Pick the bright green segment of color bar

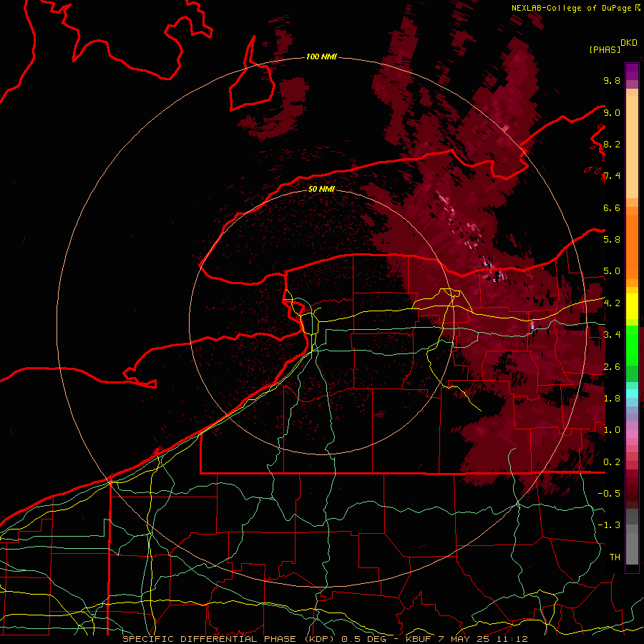pyautogui.click(x=632, y=346)
